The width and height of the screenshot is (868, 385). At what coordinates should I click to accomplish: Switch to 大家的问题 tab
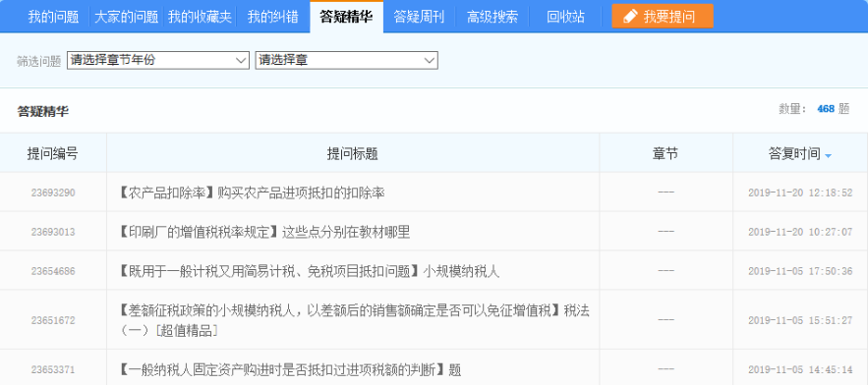[x=126, y=17]
